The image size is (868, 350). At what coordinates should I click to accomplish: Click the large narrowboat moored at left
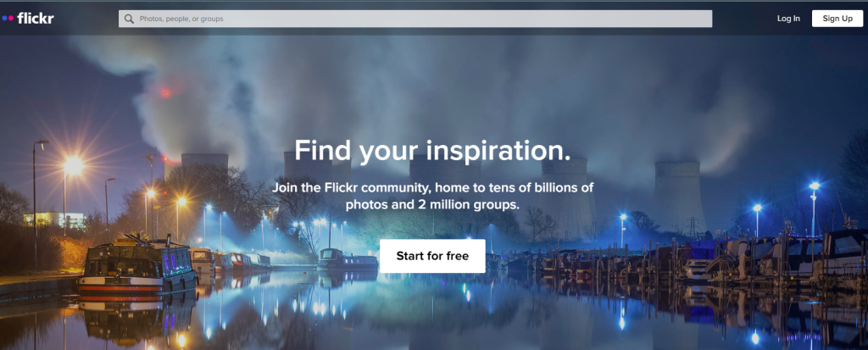tap(136, 266)
